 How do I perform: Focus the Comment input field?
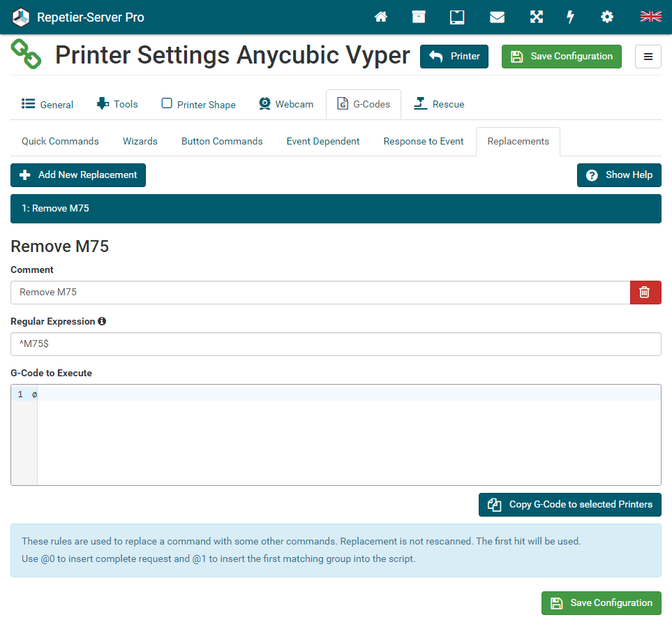320,293
